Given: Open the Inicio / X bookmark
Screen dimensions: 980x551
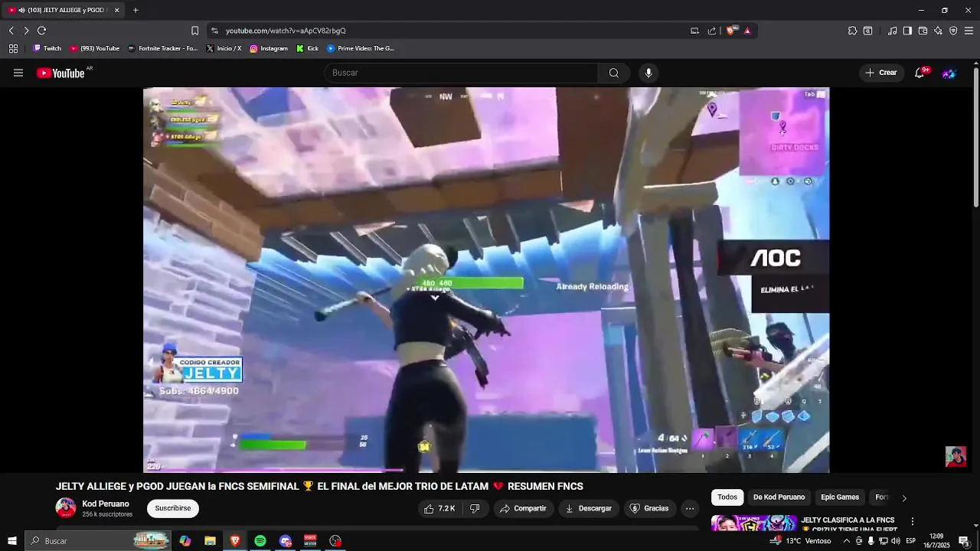Looking at the screenshot, I should coord(224,48).
